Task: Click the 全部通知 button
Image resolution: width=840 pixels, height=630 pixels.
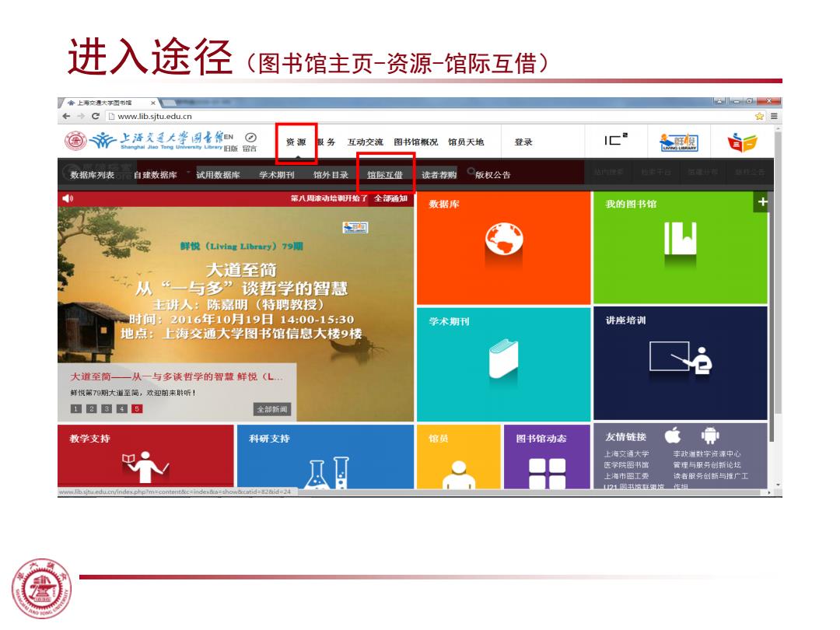Action: click(391, 198)
